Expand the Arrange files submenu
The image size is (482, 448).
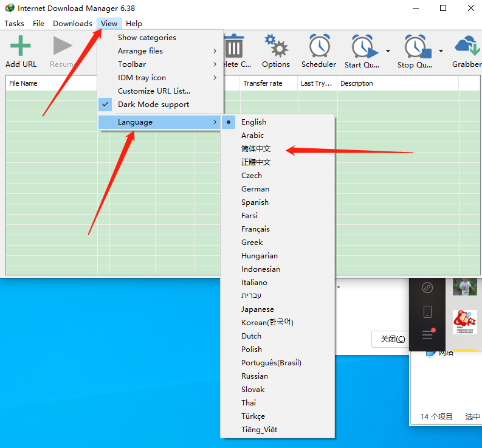160,50
